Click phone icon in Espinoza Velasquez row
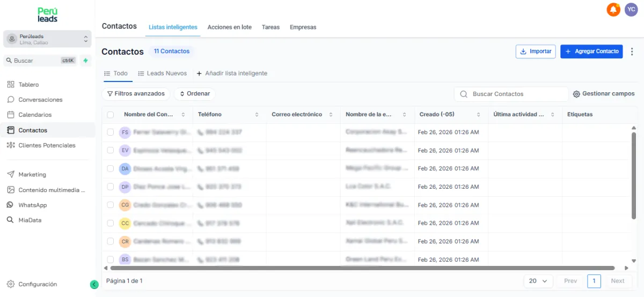 (201, 151)
